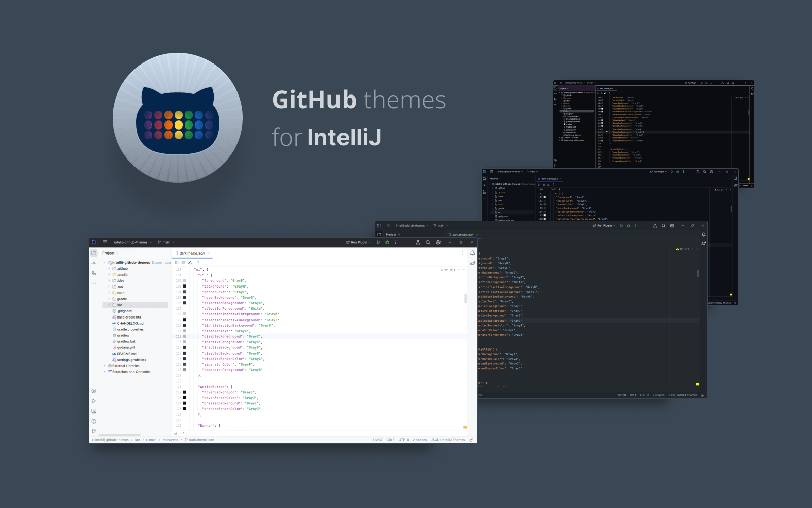This screenshot has height=508, width=812.
Task: Open the Structure tool window icon
Action: (x=94, y=273)
